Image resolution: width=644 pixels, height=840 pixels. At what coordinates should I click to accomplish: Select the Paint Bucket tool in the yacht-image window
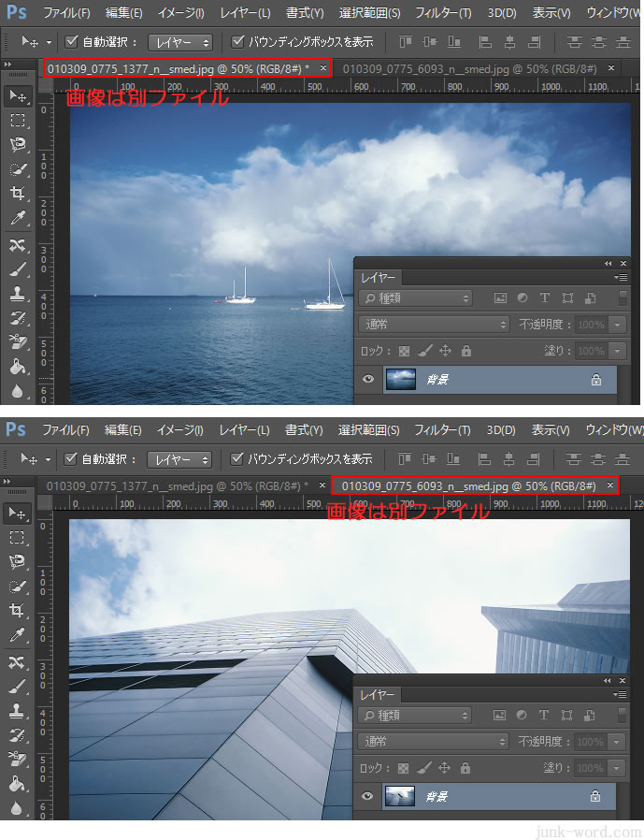click(18, 367)
